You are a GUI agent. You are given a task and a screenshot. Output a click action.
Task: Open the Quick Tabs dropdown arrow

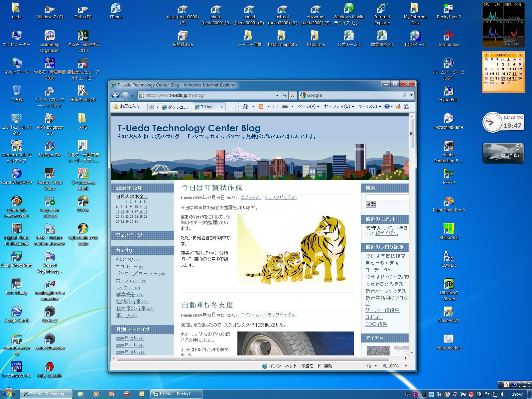pyautogui.click(x=157, y=107)
